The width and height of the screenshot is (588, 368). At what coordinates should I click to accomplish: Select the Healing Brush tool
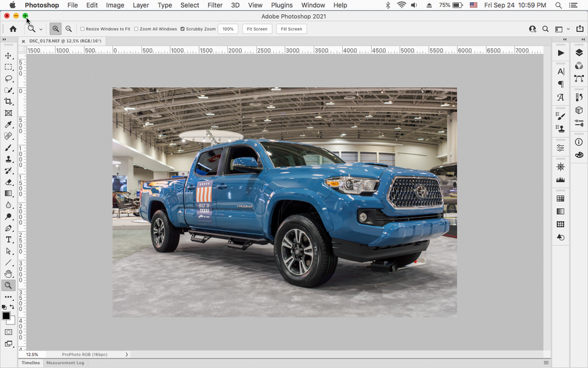[x=8, y=136]
